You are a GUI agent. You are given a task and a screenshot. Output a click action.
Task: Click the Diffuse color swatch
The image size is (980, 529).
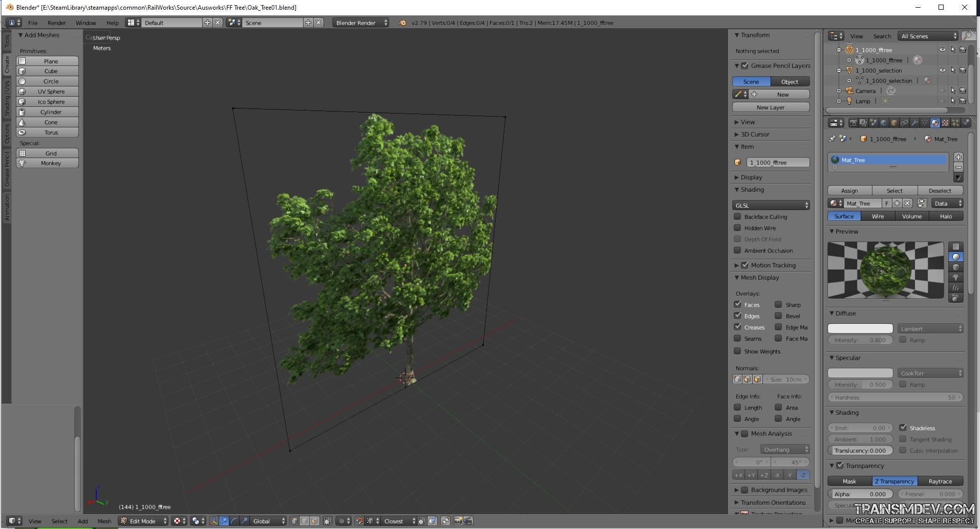click(860, 328)
